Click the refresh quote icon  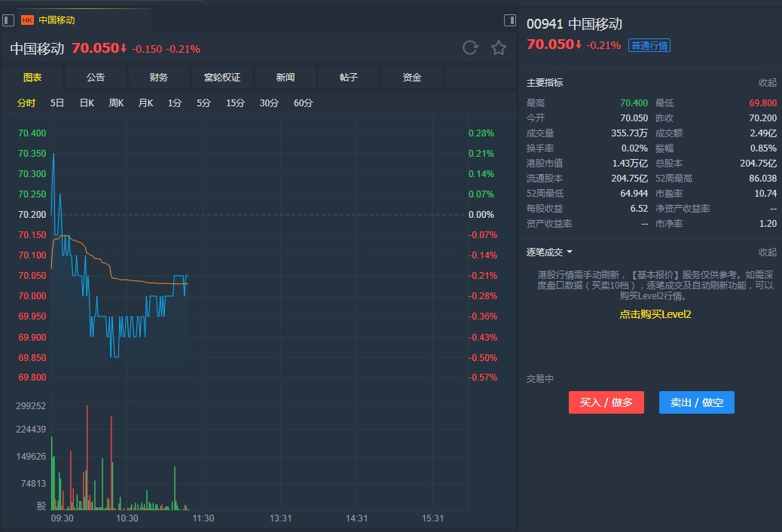tap(470, 48)
